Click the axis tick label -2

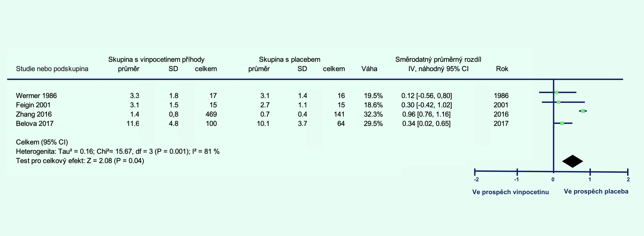(476, 179)
